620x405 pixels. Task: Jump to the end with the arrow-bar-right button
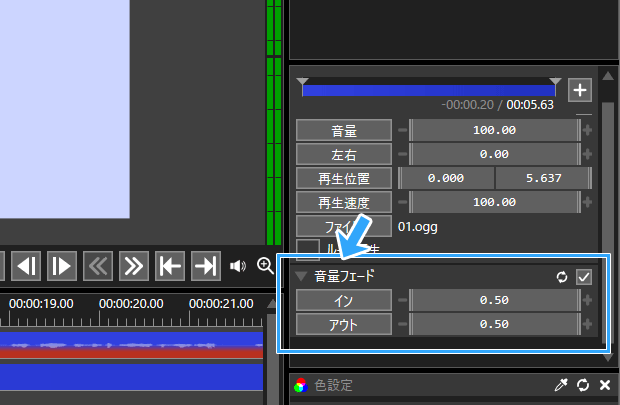(x=206, y=266)
